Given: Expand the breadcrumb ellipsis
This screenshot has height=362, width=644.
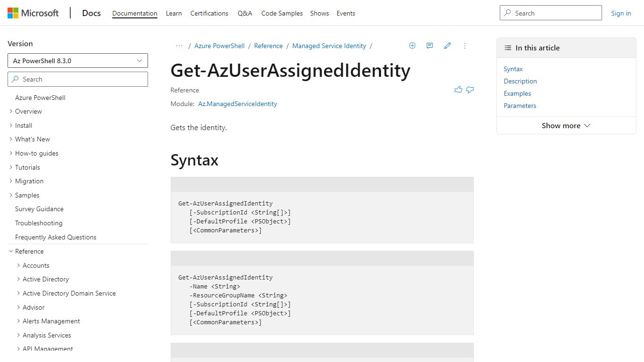Looking at the screenshot, I should [x=179, y=46].
